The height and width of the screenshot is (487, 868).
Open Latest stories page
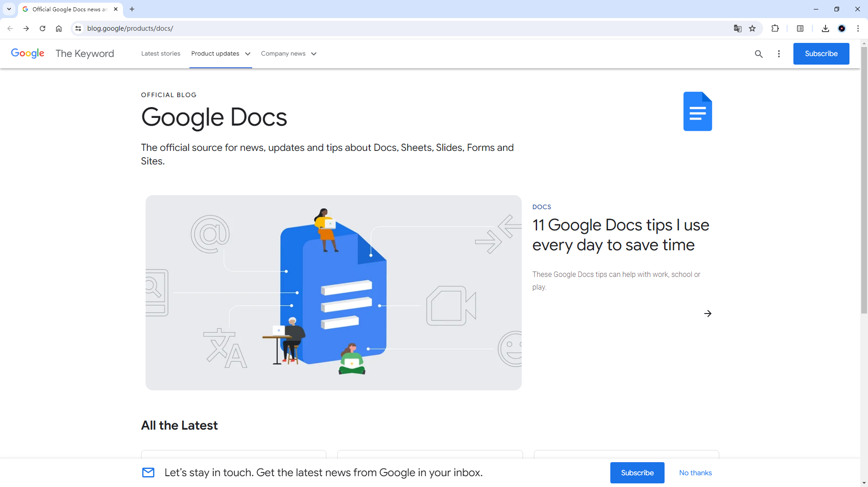click(x=160, y=53)
